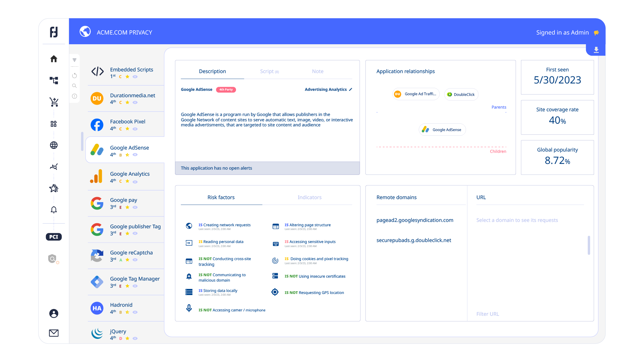
Task: Open the shopping cart sidebar icon
Action: click(x=54, y=102)
